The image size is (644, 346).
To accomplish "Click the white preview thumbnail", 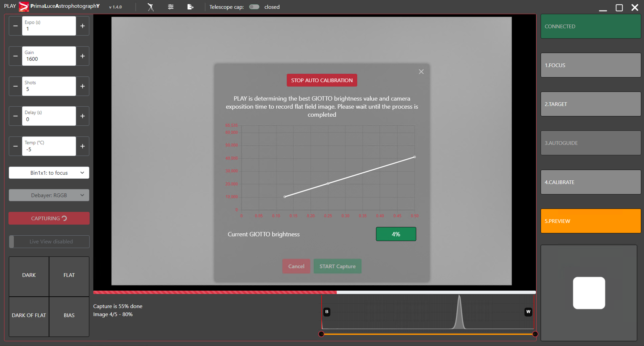I will tap(589, 293).
